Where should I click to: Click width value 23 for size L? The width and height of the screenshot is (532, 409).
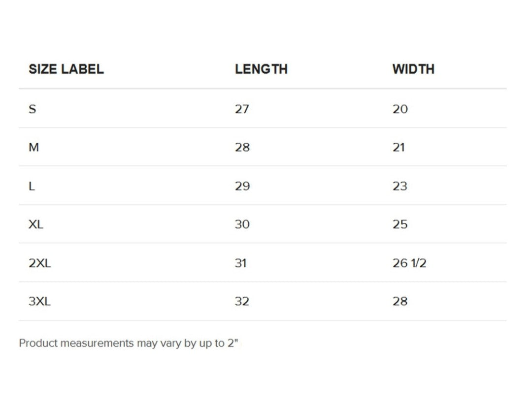coord(400,186)
